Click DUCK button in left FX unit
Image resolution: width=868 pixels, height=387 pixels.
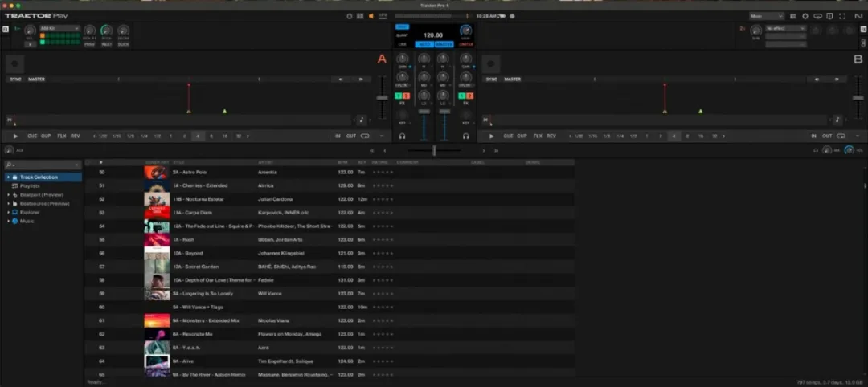point(124,44)
